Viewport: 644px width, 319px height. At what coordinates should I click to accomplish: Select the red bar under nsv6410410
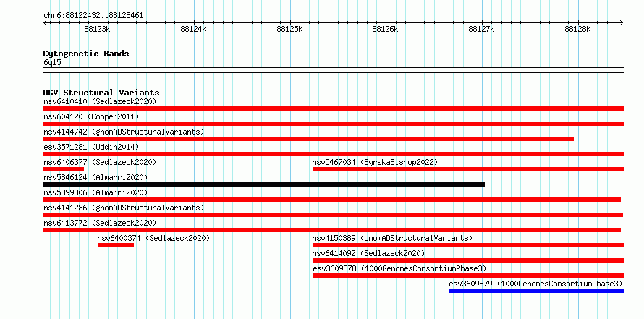pyautogui.click(x=333, y=109)
